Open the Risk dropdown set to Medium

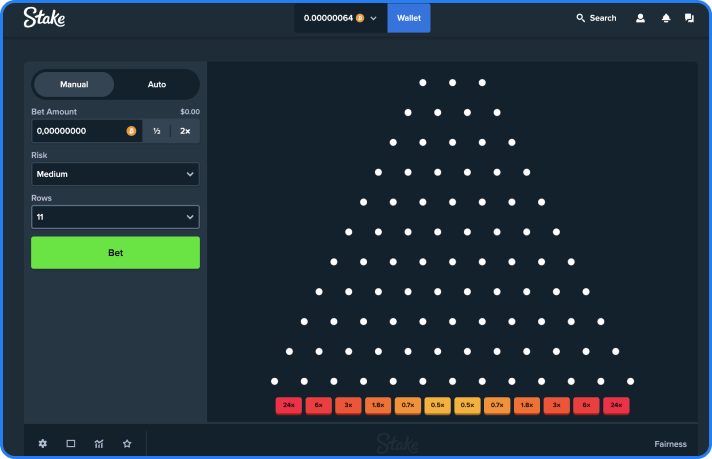click(x=115, y=174)
